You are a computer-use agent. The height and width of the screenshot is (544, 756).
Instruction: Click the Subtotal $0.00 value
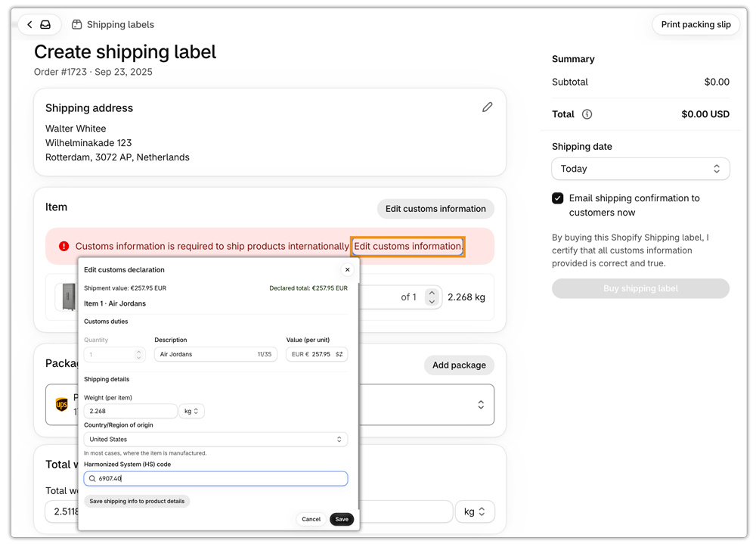coord(717,82)
